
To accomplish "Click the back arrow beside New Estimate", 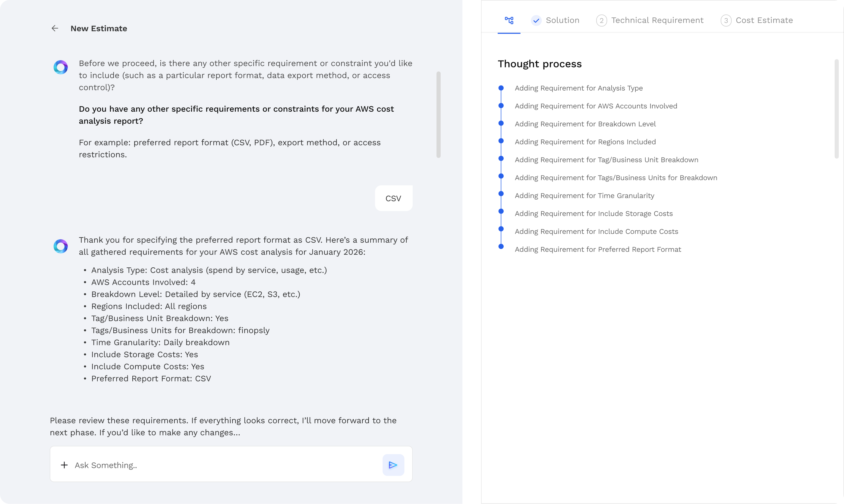I will tap(55, 29).
